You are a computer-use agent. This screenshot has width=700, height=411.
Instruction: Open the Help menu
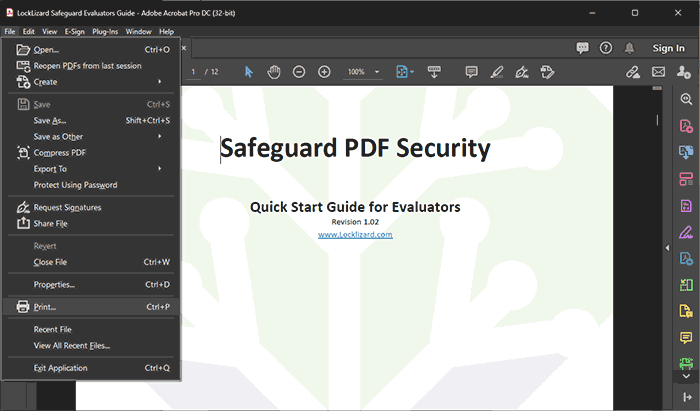pyautogui.click(x=167, y=32)
